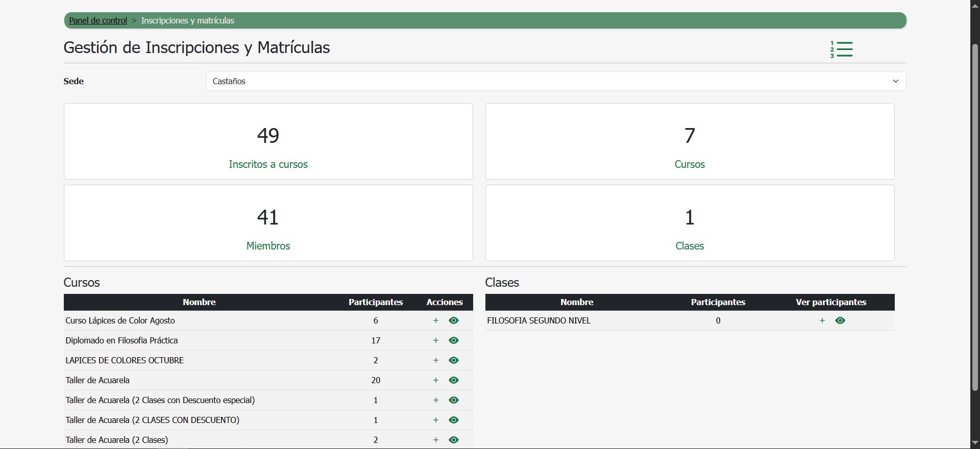Viewport: 980px width, 449px height.
Task: Show participants of Diplomado en Filosofía Práctica
Action: 454,340
